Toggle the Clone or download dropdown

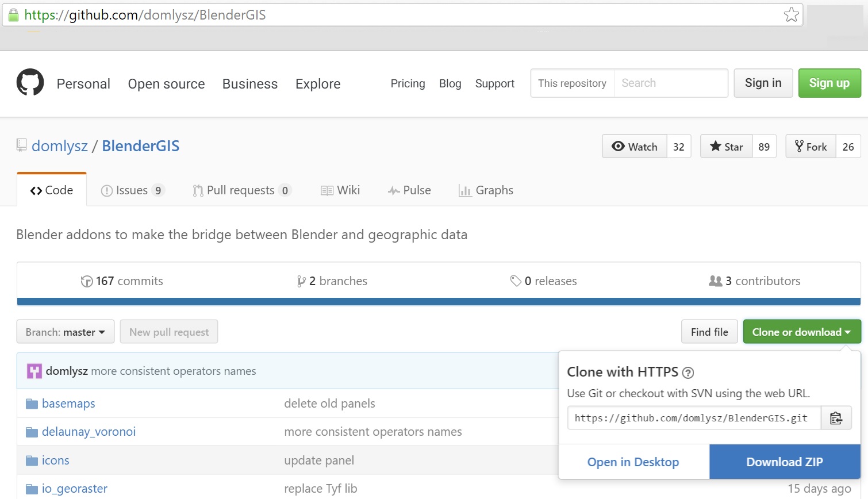(801, 332)
